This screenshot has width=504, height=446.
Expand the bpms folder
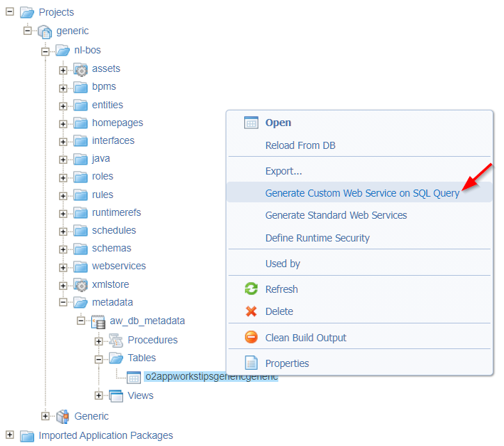tap(63, 88)
